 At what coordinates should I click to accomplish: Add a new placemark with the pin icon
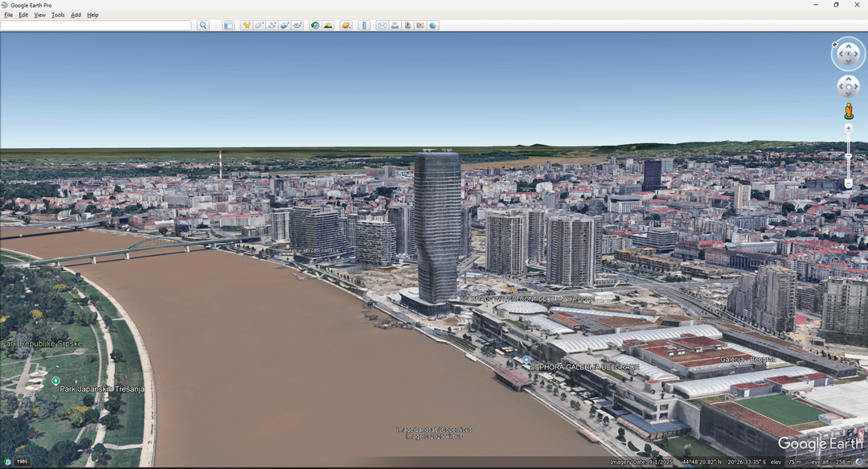pyautogui.click(x=246, y=26)
